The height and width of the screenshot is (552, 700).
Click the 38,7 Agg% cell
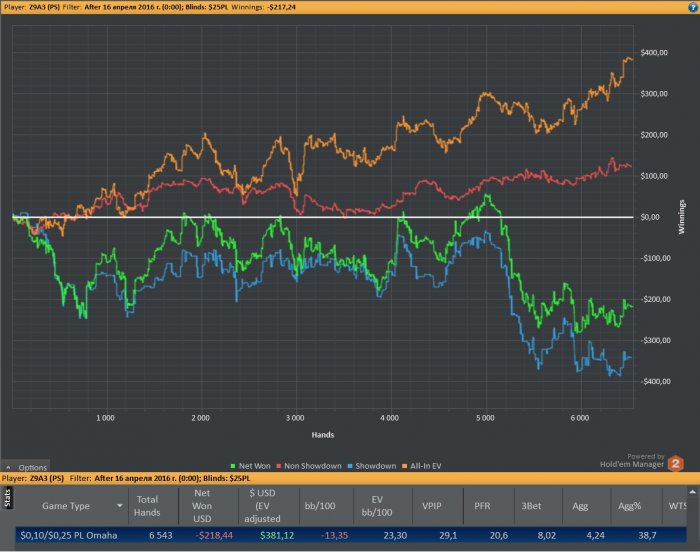tap(647, 535)
